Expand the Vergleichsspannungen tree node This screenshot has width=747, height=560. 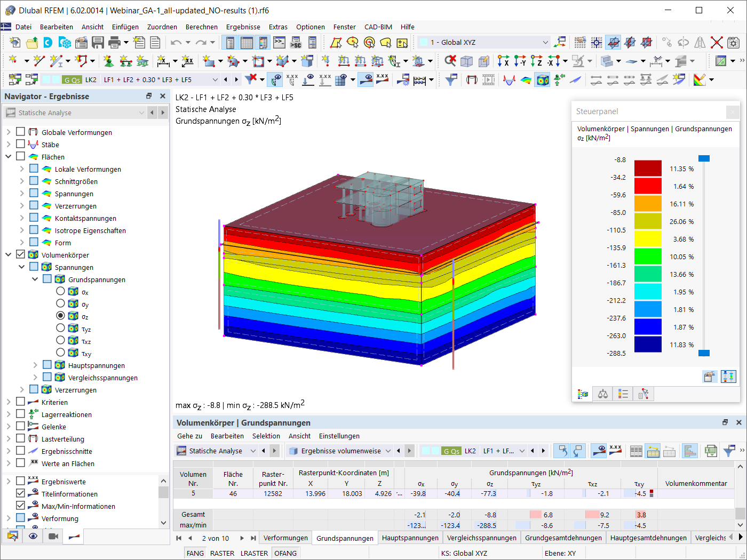[35, 377]
